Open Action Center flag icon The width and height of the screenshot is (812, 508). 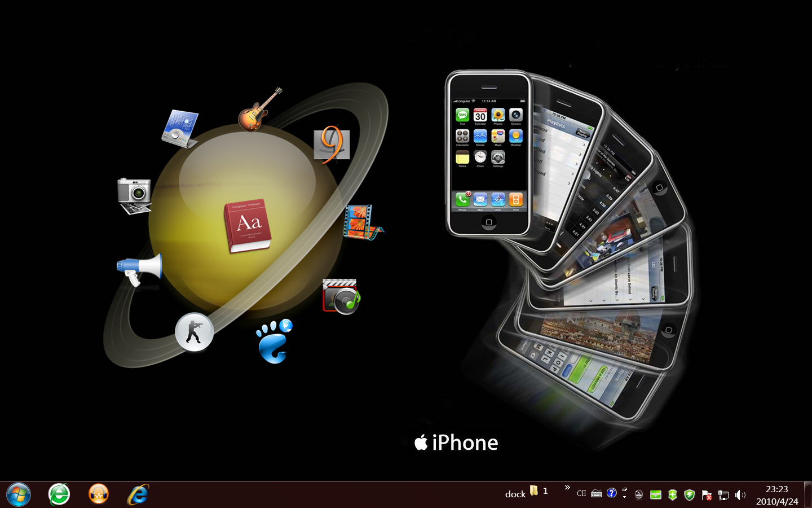(x=706, y=495)
